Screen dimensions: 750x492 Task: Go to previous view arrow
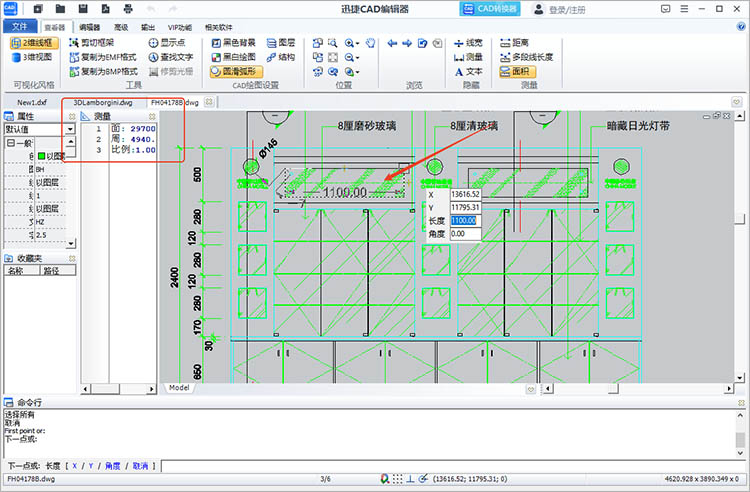pos(392,43)
